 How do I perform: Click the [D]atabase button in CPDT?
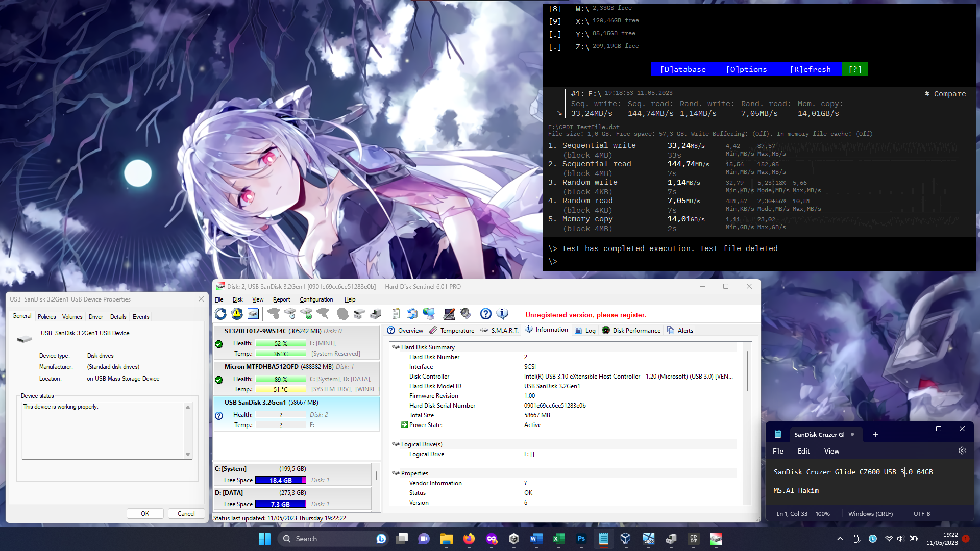pyautogui.click(x=683, y=69)
